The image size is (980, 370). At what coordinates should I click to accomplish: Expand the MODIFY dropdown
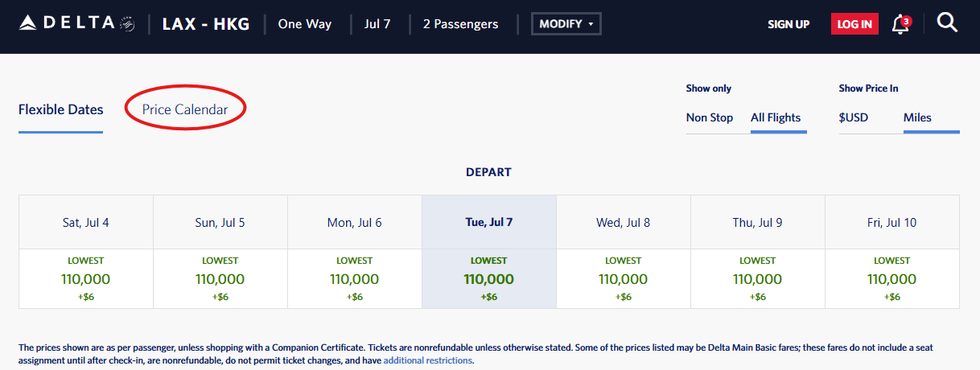pos(566,24)
